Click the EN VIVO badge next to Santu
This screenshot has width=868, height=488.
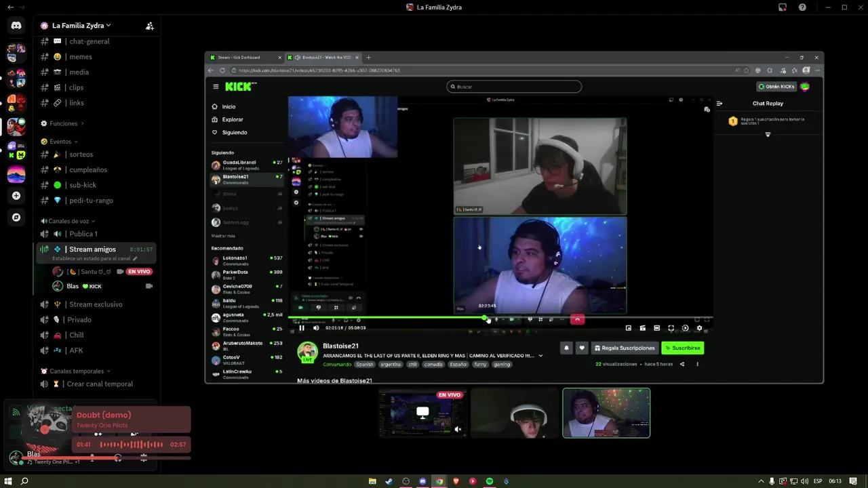click(139, 271)
